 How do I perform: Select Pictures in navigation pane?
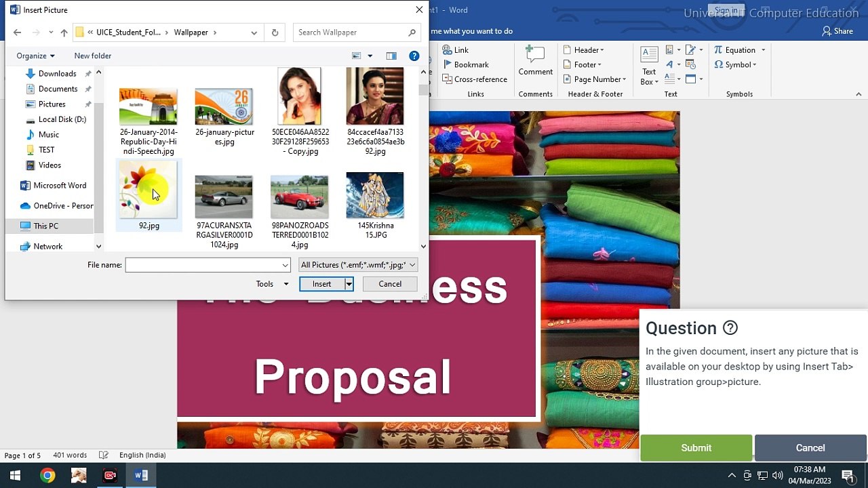tap(52, 104)
